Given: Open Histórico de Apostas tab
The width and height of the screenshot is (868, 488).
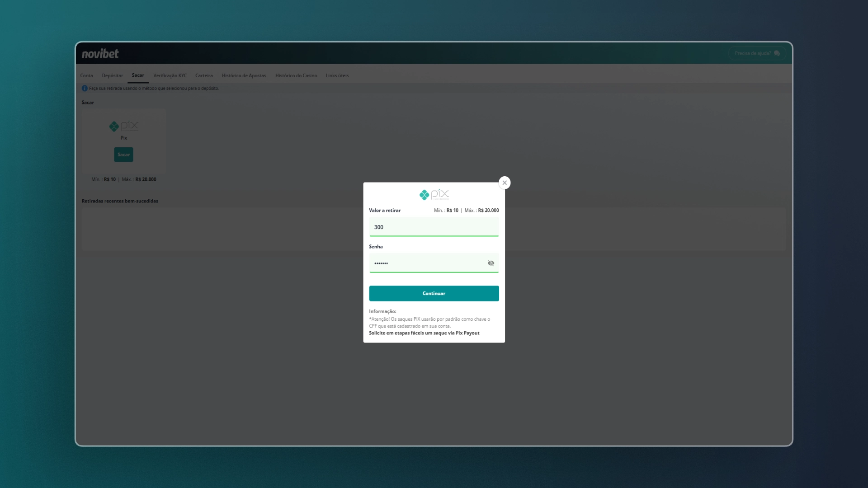Looking at the screenshot, I should tap(244, 75).
